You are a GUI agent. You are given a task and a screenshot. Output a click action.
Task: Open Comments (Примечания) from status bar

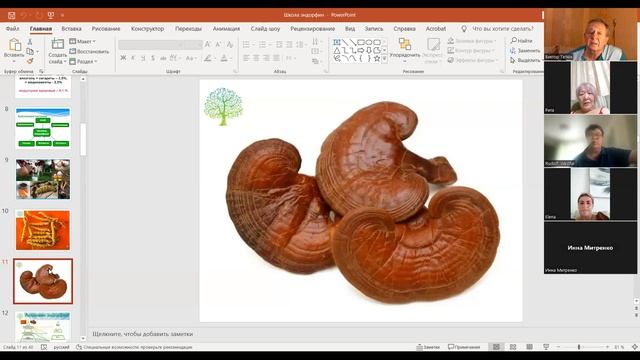click(464, 347)
